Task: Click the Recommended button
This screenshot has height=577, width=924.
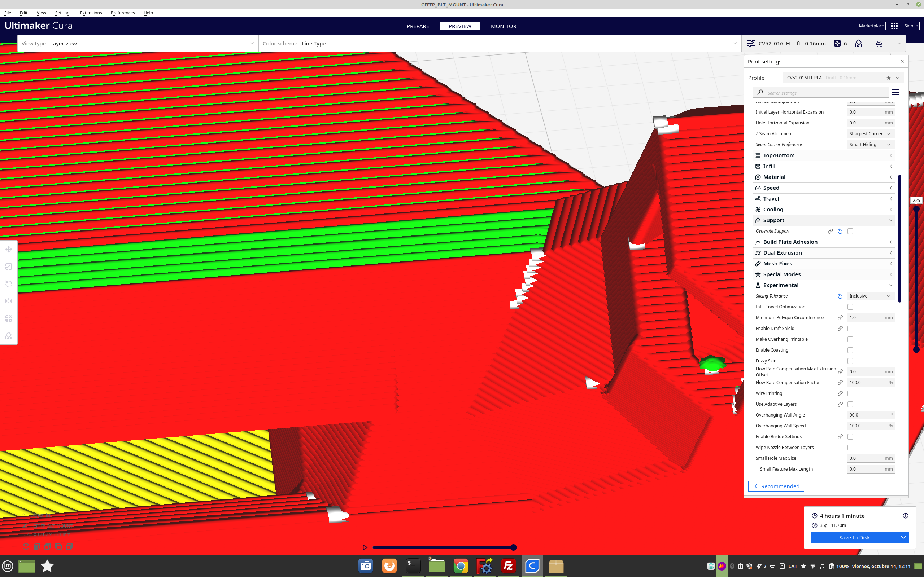Action: click(776, 486)
